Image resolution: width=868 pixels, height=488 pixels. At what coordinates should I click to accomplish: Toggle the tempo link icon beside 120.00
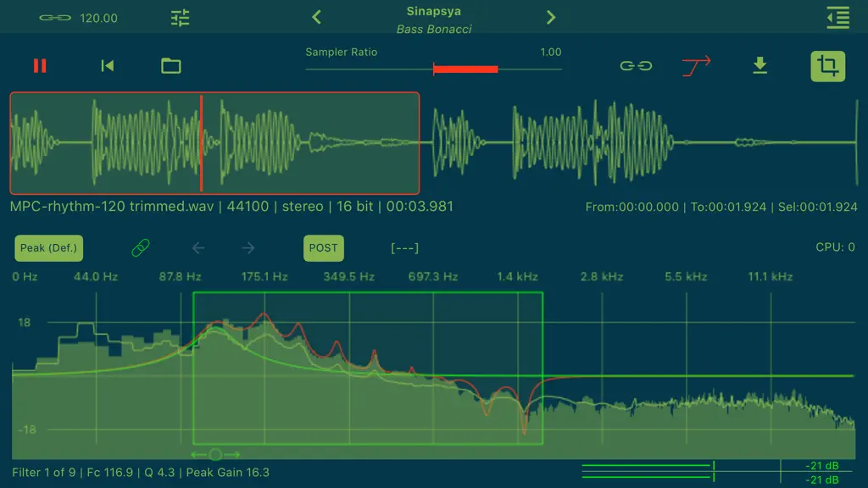click(x=55, y=18)
